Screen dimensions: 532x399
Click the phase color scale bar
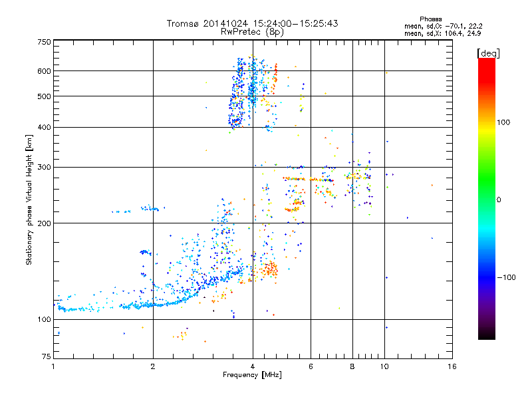487,198
